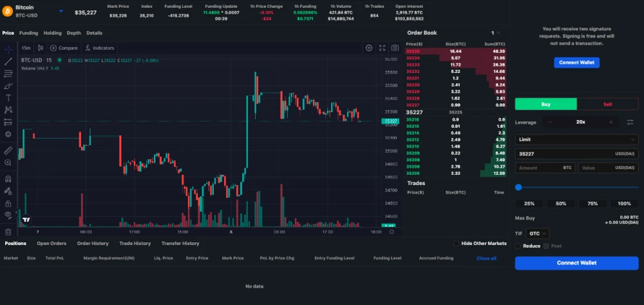Collapse the chart volume pane arrow
644x305 pixels.
(17, 213)
